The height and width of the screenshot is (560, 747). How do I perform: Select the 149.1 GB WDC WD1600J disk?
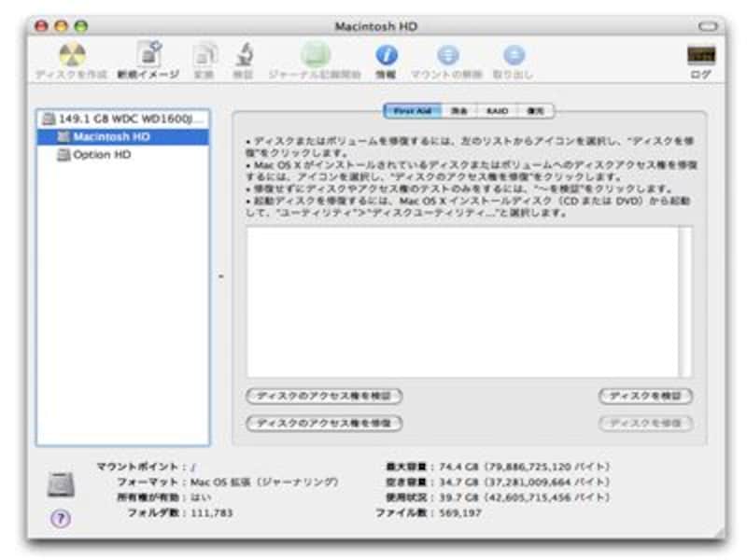[123, 119]
